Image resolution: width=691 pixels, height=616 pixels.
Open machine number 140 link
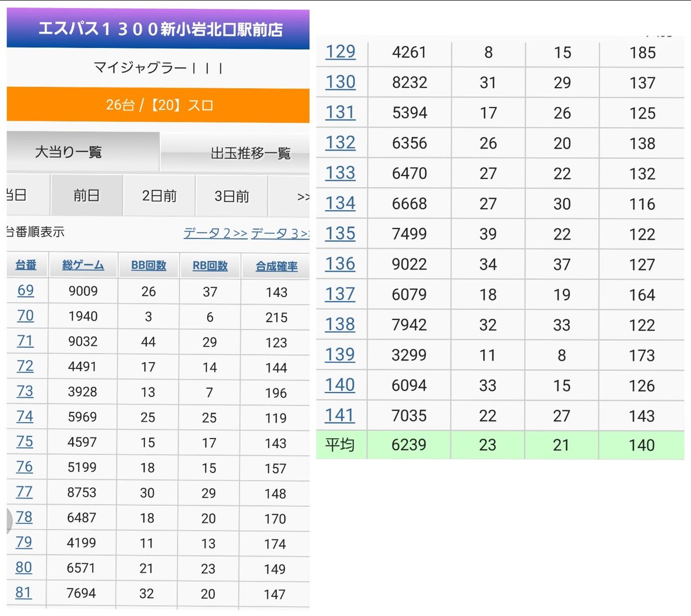pos(340,385)
